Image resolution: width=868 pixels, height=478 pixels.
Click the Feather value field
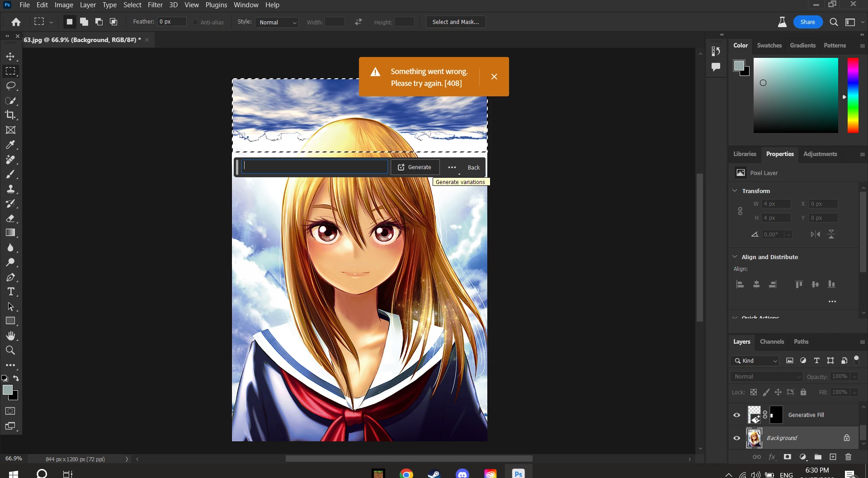click(x=172, y=22)
